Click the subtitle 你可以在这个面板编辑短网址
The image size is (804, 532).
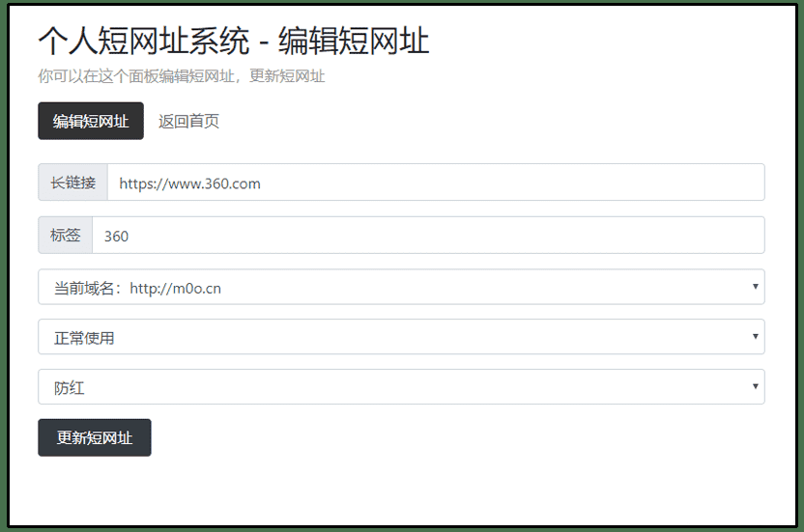tap(136, 76)
